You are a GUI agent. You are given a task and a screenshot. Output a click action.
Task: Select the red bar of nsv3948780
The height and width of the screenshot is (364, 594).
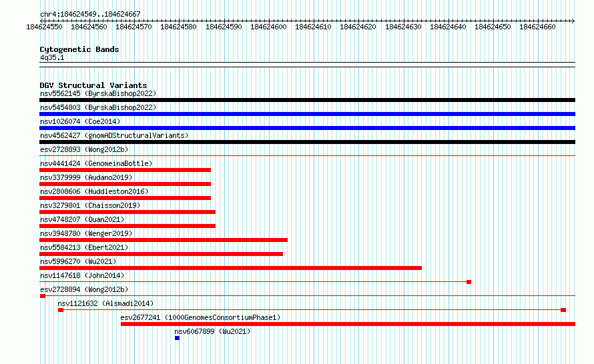click(x=164, y=240)
